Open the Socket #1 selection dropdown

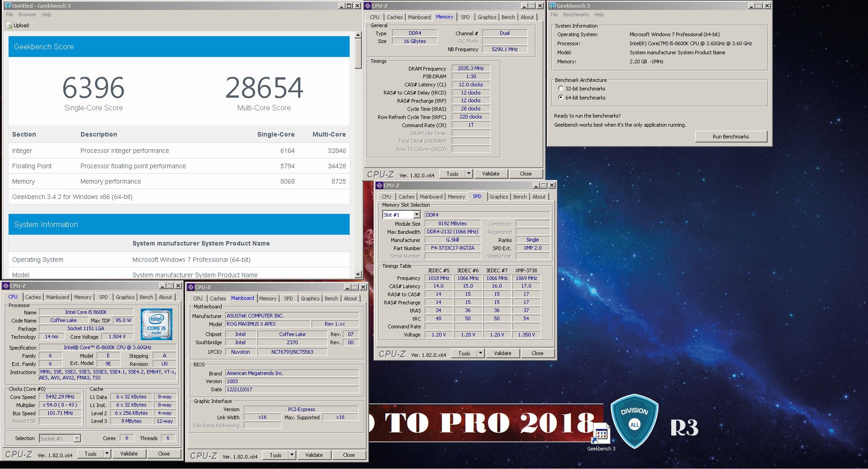pyautogui.click(x=77, y=438)
